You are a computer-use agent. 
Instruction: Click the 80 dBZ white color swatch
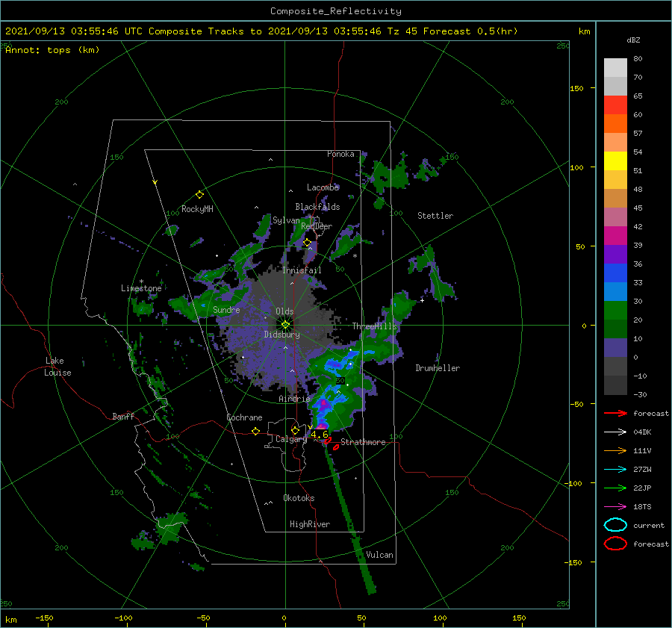[615, 67]
